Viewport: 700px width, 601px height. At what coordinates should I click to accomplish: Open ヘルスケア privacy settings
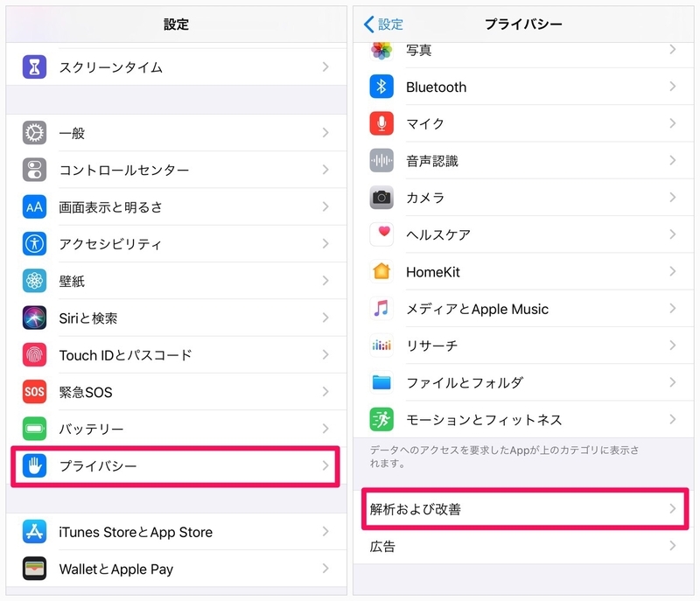click(x=523, y=234)
